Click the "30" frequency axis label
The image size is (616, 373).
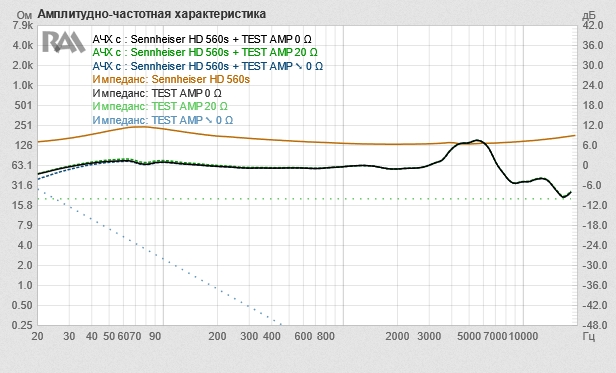(69, 336)
